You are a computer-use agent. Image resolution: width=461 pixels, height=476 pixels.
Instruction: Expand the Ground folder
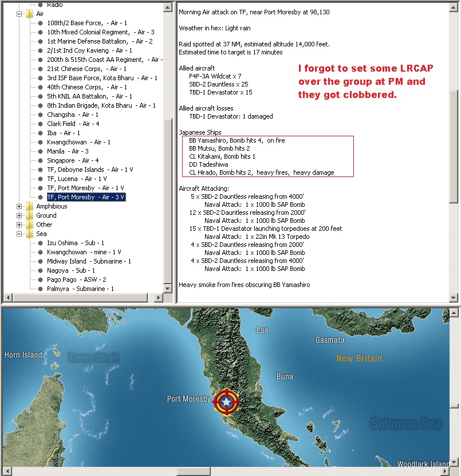click(19, 215)
